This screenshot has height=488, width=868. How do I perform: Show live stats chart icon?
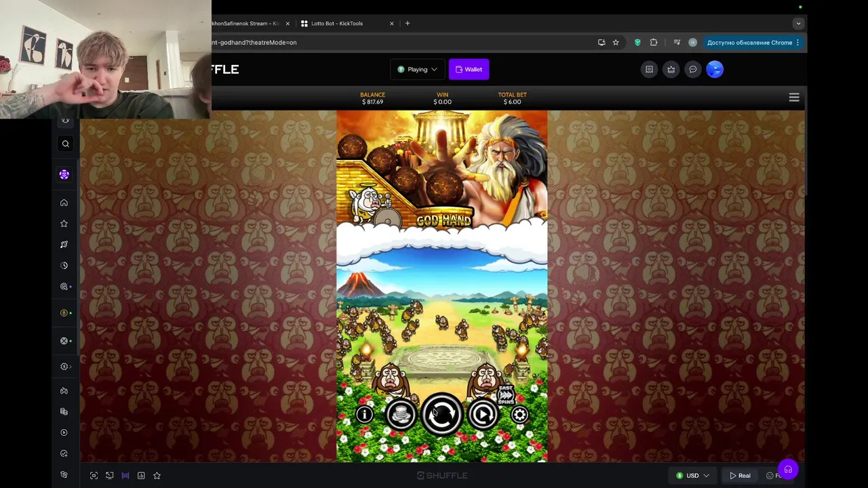point(141,476)
